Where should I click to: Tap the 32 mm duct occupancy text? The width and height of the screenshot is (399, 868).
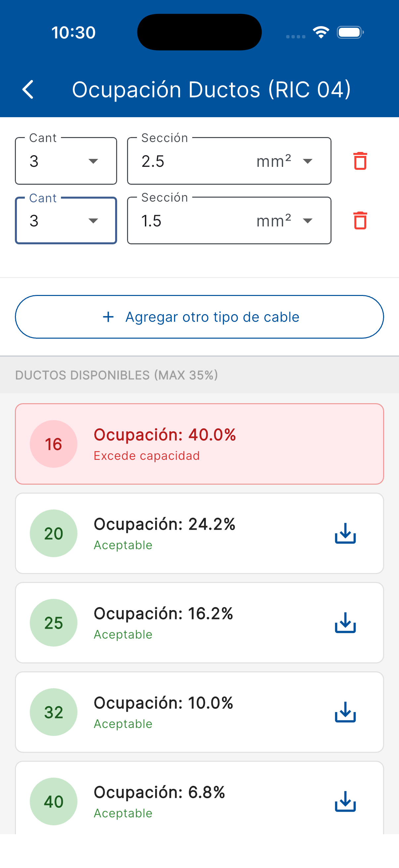tap(163, 703)
